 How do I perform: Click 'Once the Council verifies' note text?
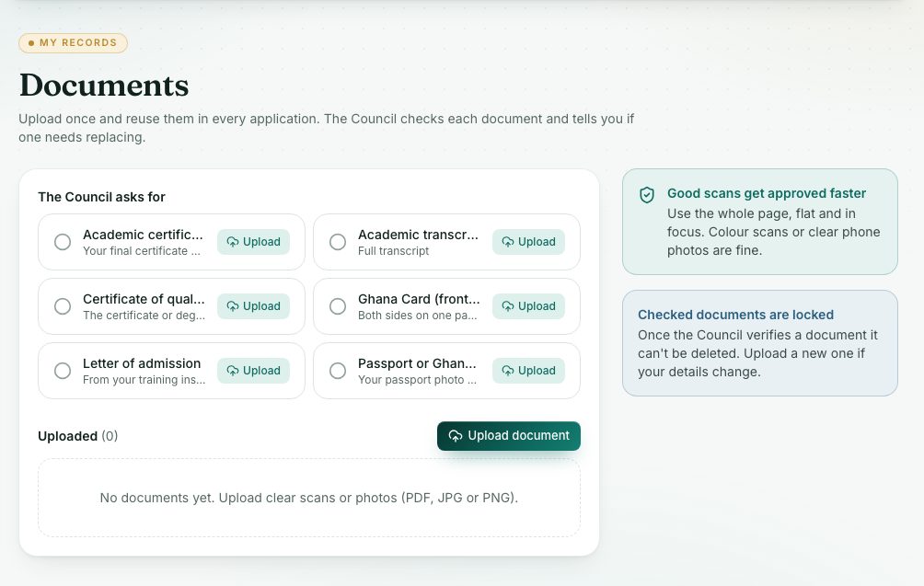(x=757, y=353)
